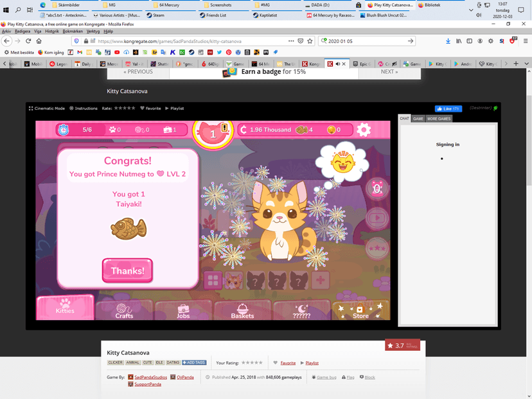Switch to the CHAT tab
Viewport: 532px width, 399px height.
[x=404, y=118]
